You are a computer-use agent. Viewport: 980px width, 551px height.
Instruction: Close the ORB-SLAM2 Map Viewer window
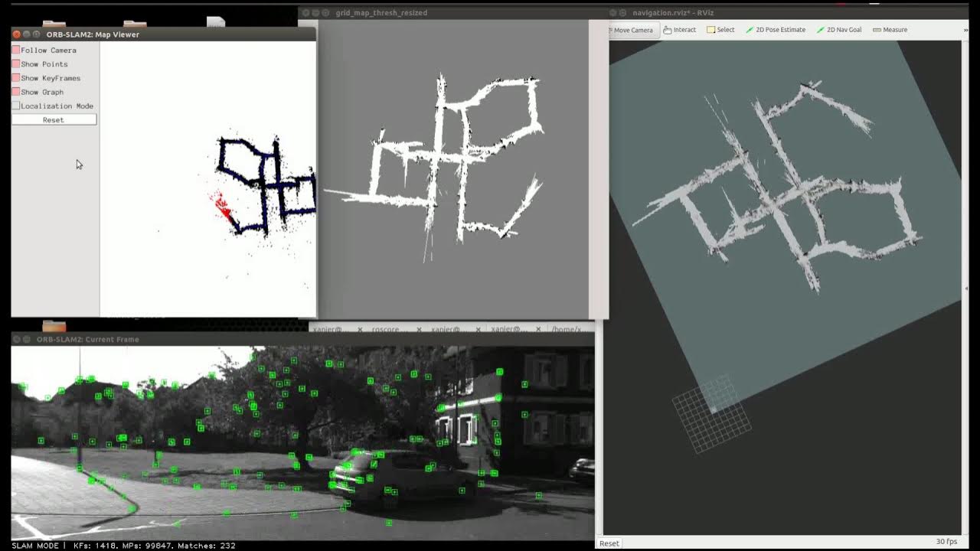pyautogui.click(x=16, y=34)
